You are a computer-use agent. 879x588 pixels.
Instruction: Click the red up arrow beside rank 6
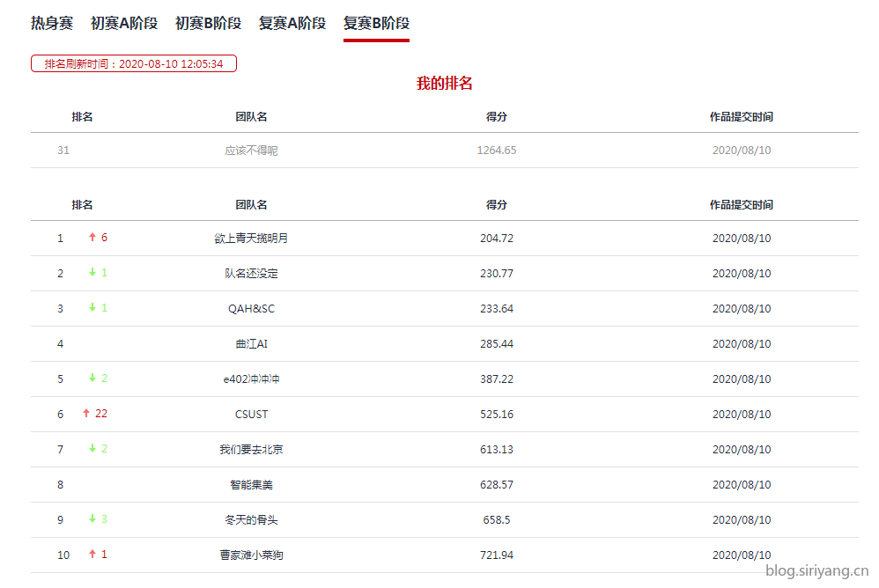coord(86,414)
